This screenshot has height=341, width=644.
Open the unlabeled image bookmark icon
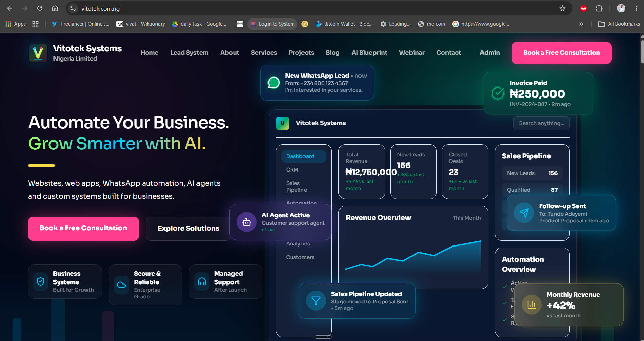pyautogui.click(x=240, y=24)
